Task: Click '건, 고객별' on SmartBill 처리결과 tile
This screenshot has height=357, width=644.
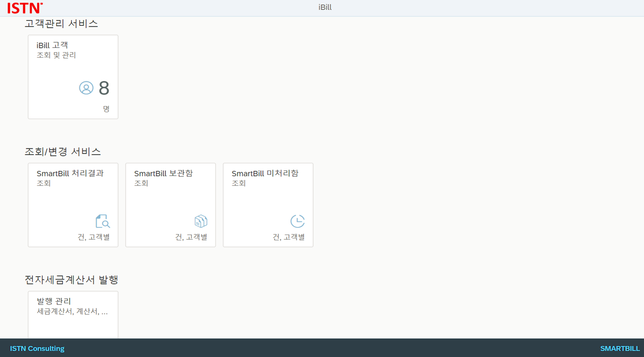Action: (x=94, y=237)
